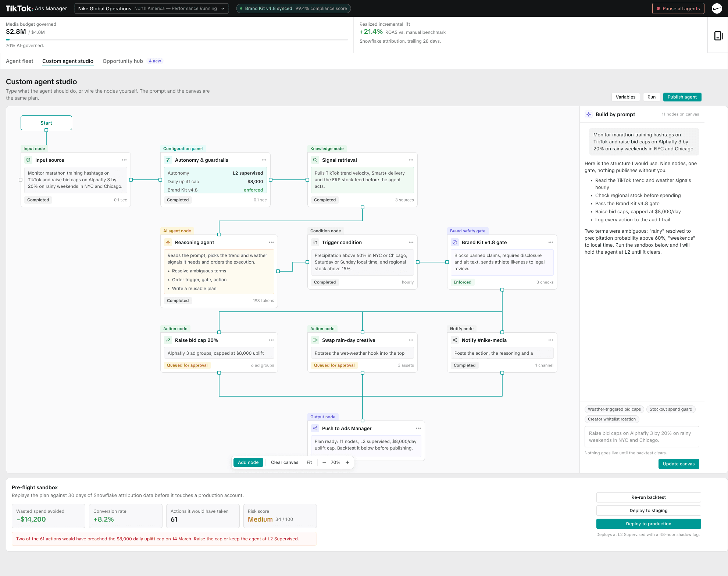The height and width of the screenshot is (576, 728).
Task: Click Enforced status on Brand Kit gate
Action: [463, 282]
